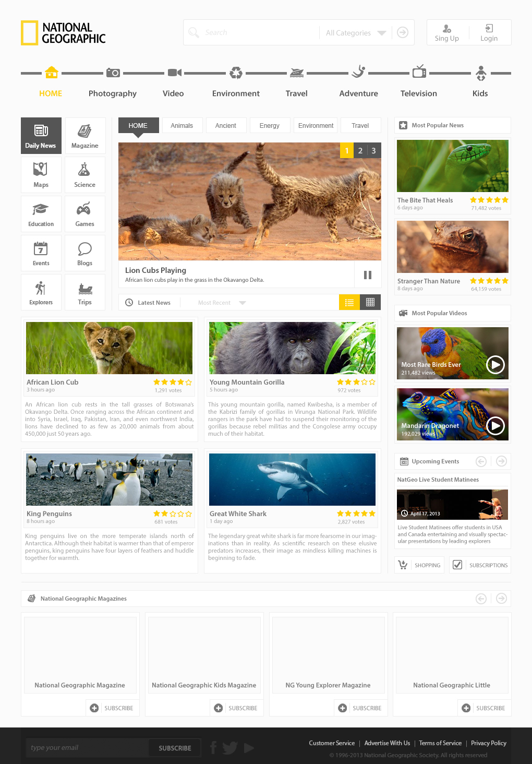Pause the Lion Cubs slideshow

[x=368, y=275]
